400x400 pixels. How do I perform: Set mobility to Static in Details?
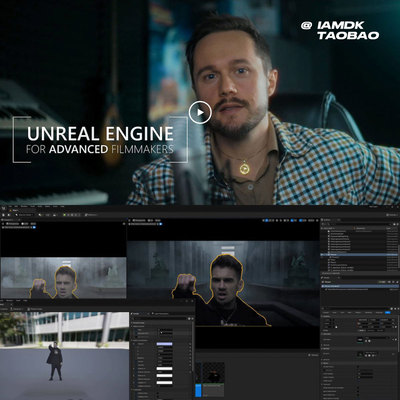362,330
